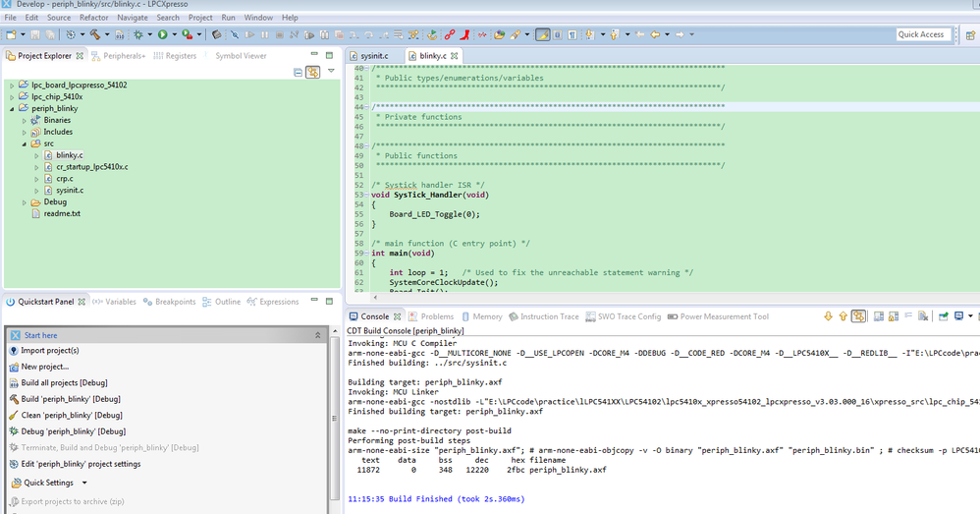
Task: Click Edit 'periph_blinky' project settings link
Action: point(81,464)
